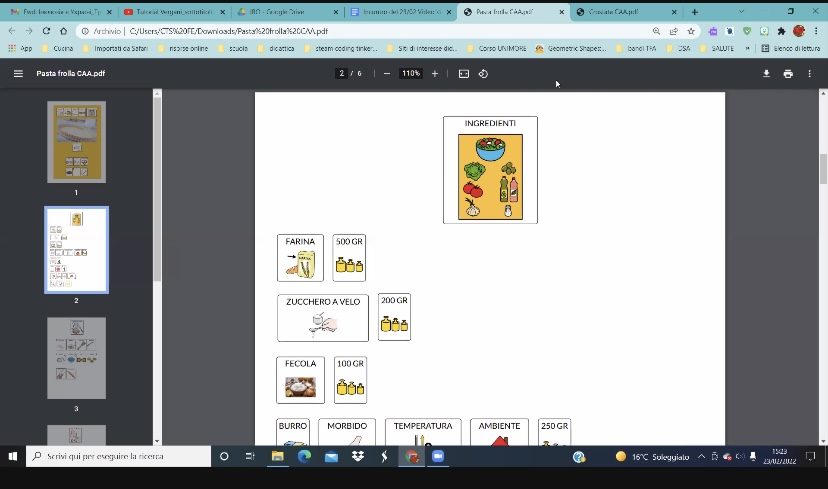Open the steam coding tinker bookmark folder
This screenshot has height=489, width=828.
point(341,48)
